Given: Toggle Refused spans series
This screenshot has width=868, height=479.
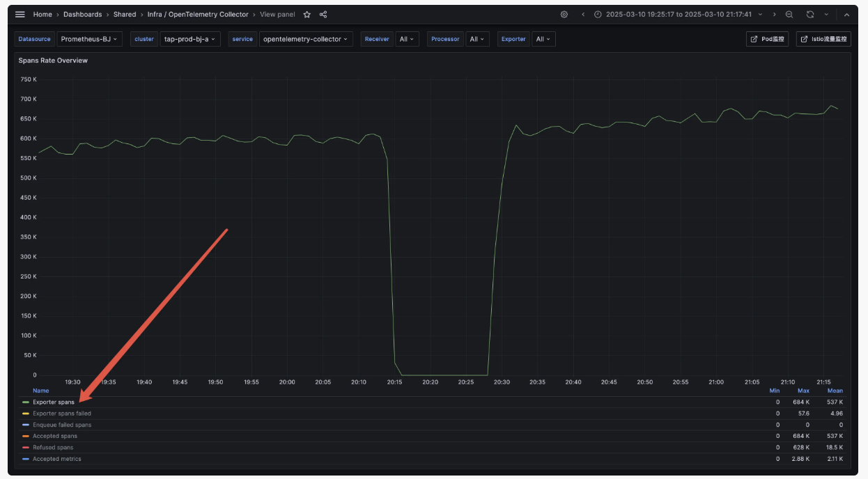Looking at the screenshot, I should [53, 448].
